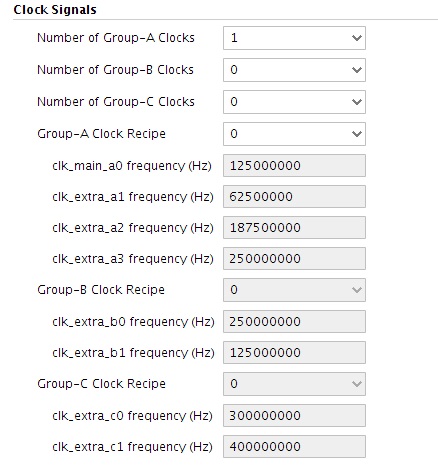Click the Group-A Clock Recipe label

(101, 134)
